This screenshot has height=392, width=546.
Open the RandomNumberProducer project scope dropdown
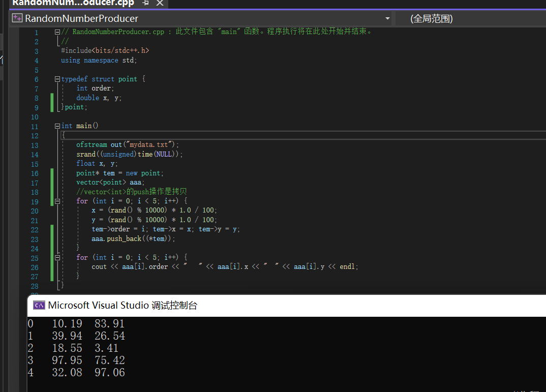pyautogui.click(x=387, y=18)
